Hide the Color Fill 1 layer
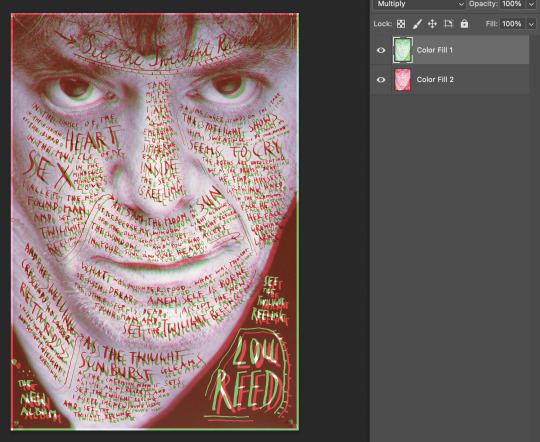The height and width of the screenshot is (442, 540). [x=381, y=50]
